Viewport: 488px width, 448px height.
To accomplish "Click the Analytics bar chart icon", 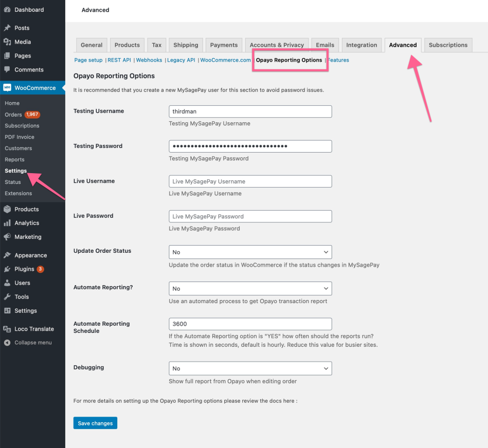I will point(7,223).
